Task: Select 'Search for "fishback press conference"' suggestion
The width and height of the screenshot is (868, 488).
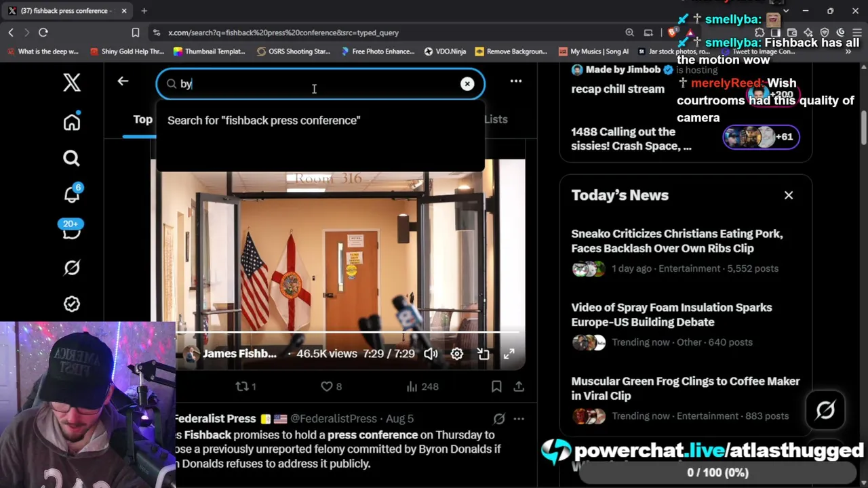Action: (x=264, y=120)
